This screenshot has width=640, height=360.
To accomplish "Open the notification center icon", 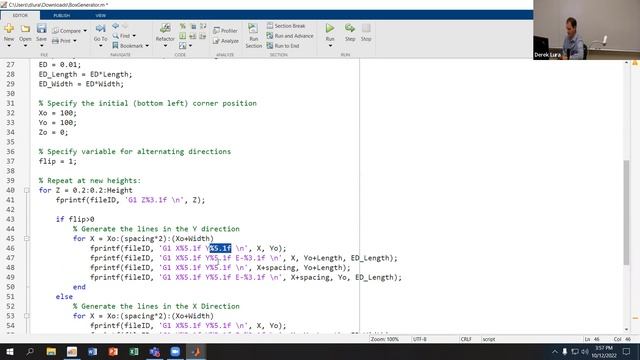I will click(x=627, y=351).
